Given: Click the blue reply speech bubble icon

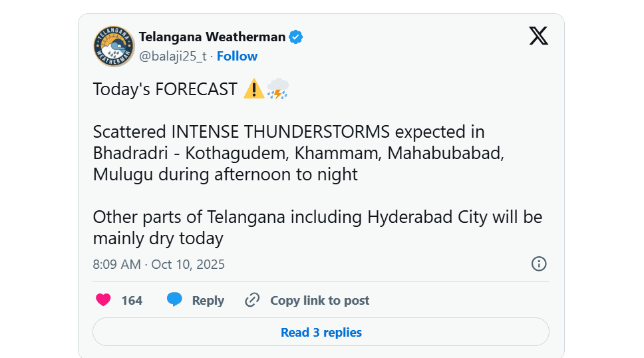Looking at the screenshot, I should coord(174,300).
